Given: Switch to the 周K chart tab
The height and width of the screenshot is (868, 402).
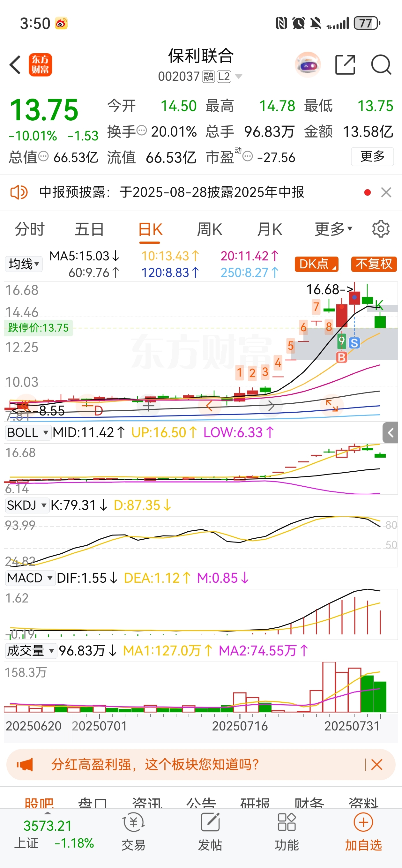Looking at the screenshot, I should click(210, 229).
